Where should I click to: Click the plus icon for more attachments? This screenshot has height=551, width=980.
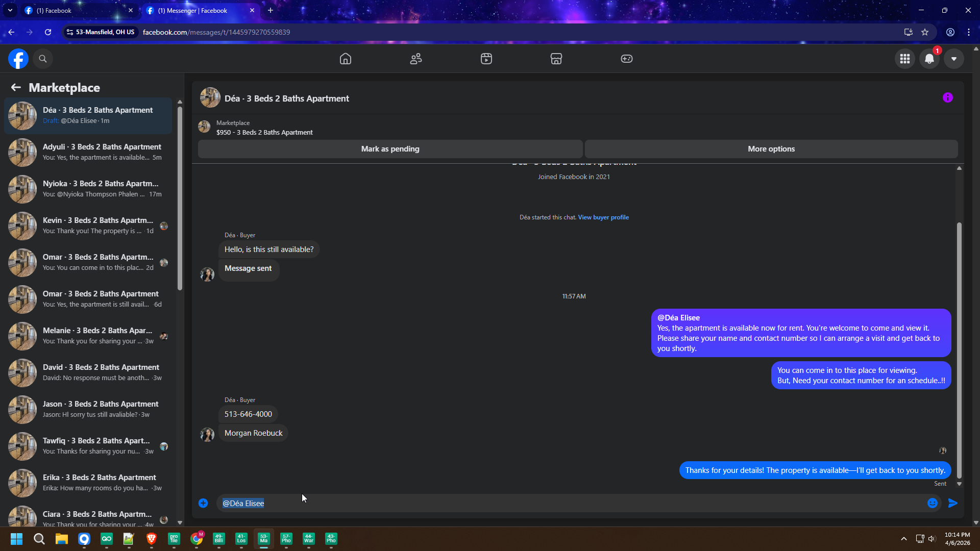pos(203,503)
